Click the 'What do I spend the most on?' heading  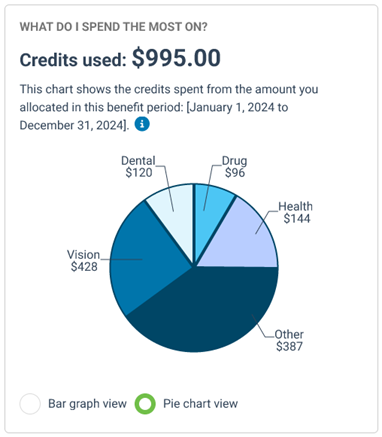(x=113, y=27)
